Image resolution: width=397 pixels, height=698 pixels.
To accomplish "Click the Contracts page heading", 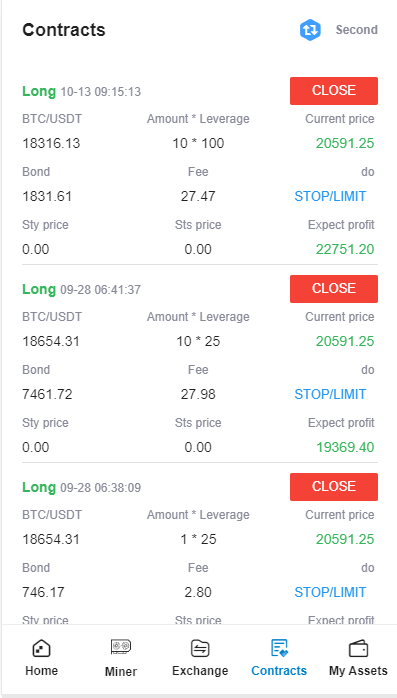I will [64, 30].
